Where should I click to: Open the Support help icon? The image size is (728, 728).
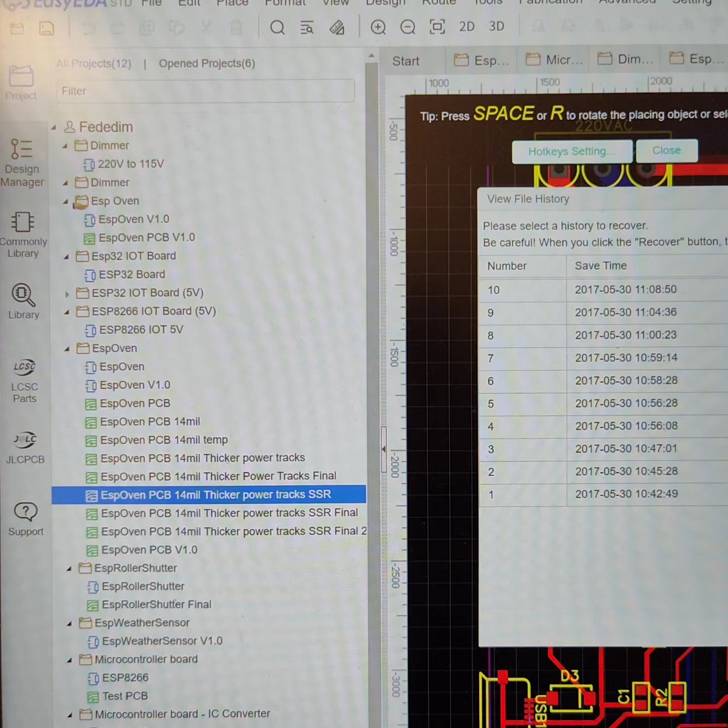coord(25,519)
